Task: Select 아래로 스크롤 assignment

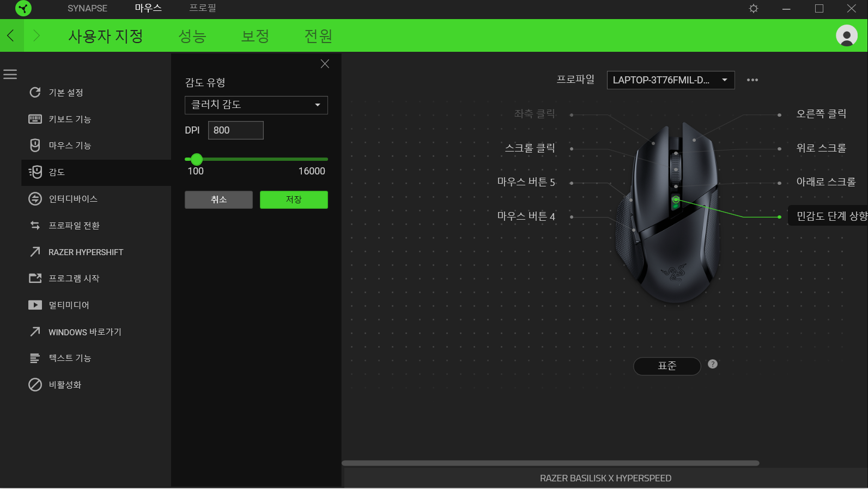Action: (x=826, y=182)
